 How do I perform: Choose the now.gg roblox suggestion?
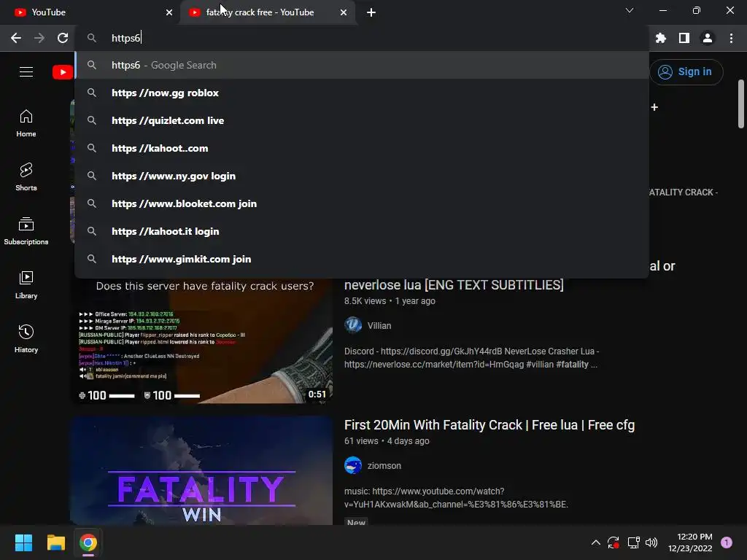(362, 93)
